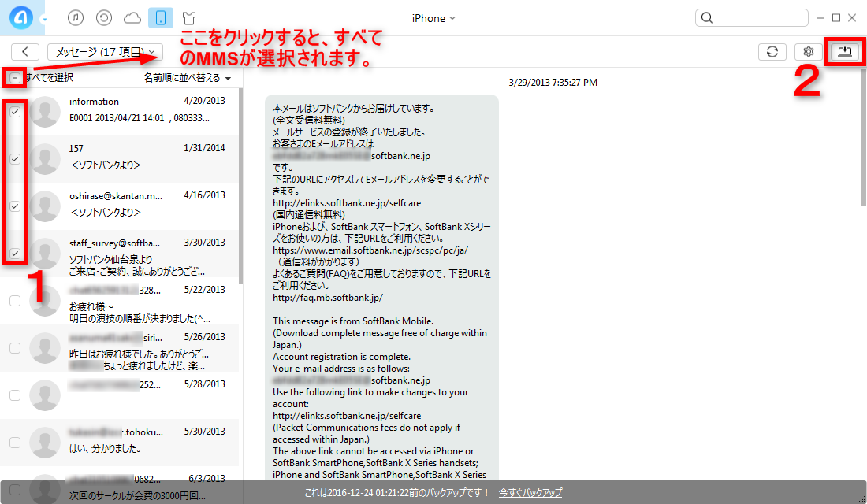Select the information conversation row
This screenshot has width=867, height=504.
click(x=120, y=112)
